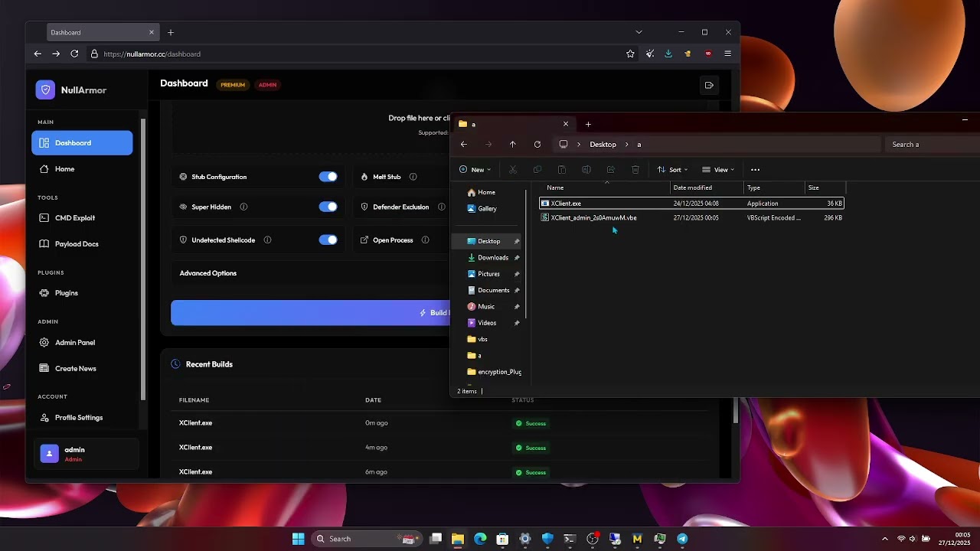Click the Copy icon in Explorer toolbar

pyautogui.click(x=537, y=170)
